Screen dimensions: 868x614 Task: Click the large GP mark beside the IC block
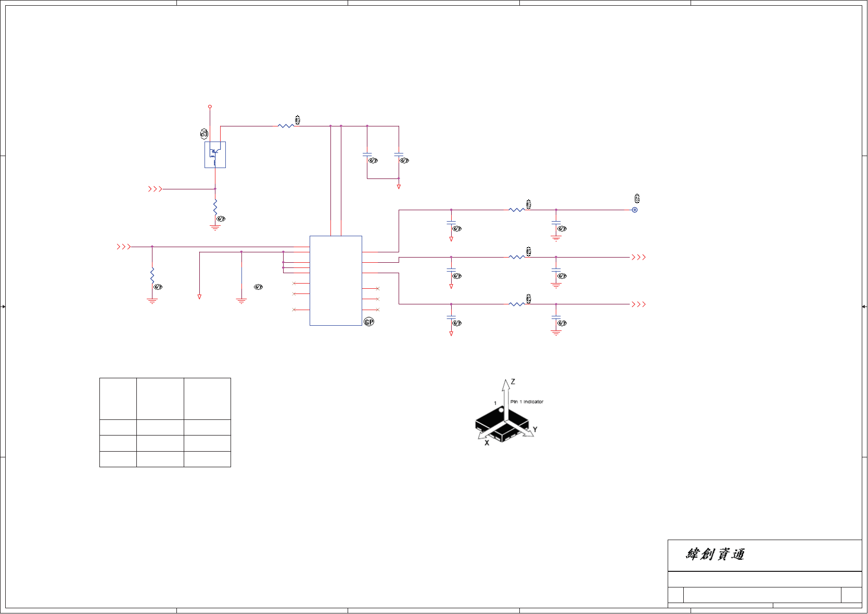pyautogui.click(x=369, y=322)
